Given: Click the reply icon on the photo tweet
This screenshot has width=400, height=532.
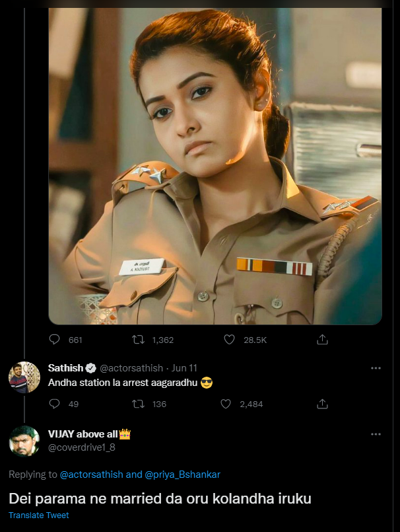Looking at the screenshot, I should [x=54, y=339].
